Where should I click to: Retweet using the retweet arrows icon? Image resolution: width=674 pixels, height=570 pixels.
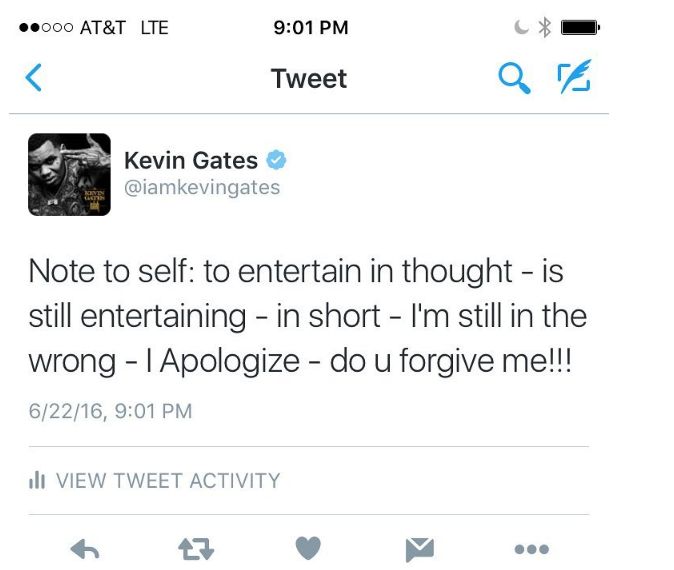point(196,549)
